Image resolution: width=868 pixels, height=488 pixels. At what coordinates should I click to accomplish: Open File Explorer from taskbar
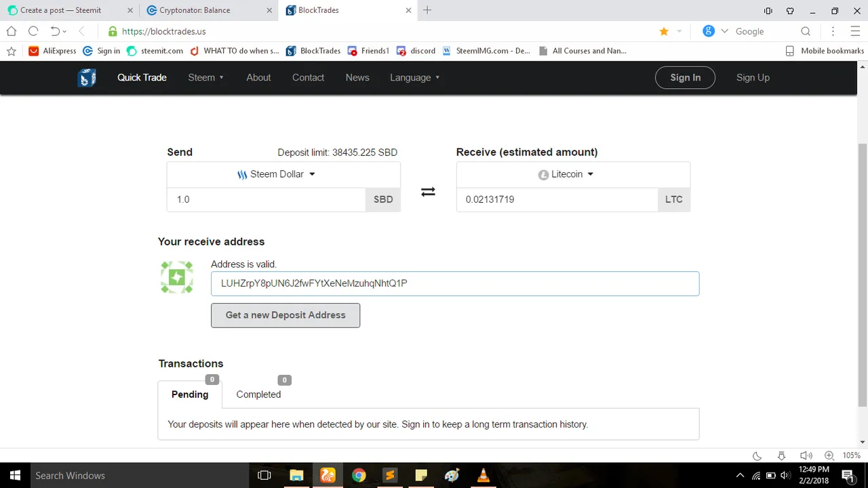(x=296, y=475)
